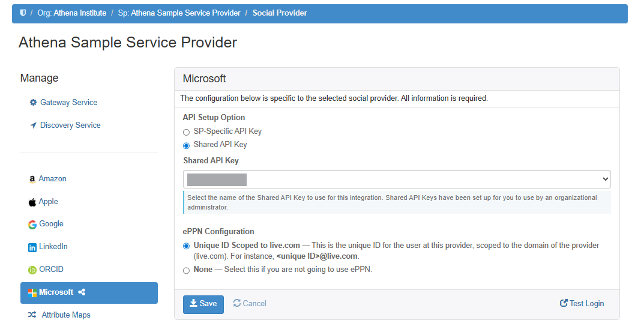Screen dimensions: 644x335
Task: Click the LinkedIn logo icon in sidebar
Action: pyautogui.click(x=32, y=247)
